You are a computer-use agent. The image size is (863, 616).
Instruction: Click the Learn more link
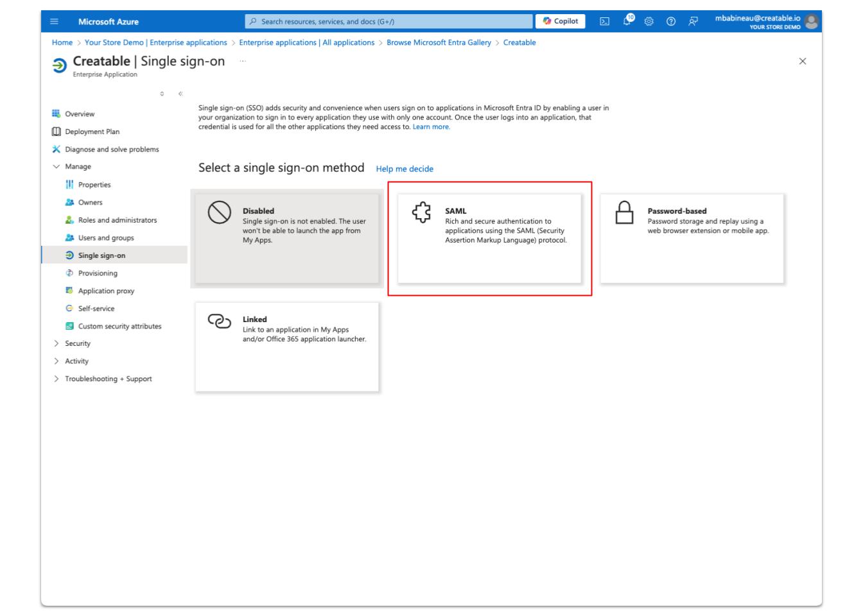[431, 127]
